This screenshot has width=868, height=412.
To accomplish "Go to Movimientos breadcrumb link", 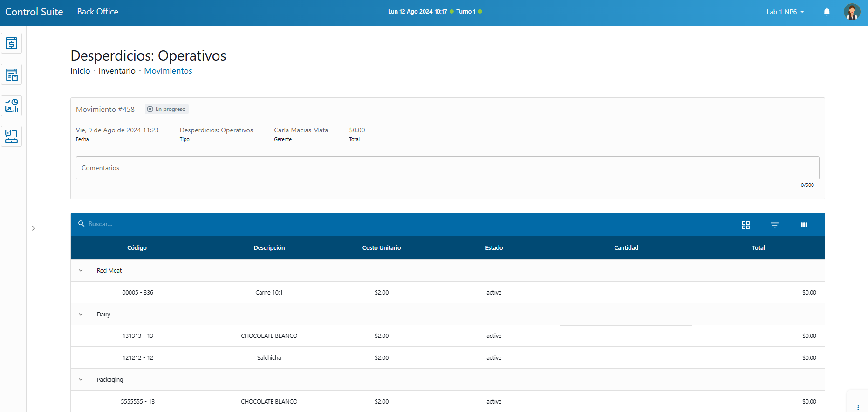I will 168,71.
